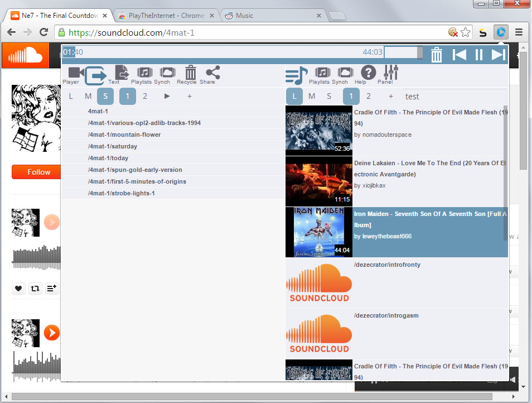Select /4mat-1/various-opl2-adlib-tracks-1994
532x403 pixels.
[x=173, y=123]
